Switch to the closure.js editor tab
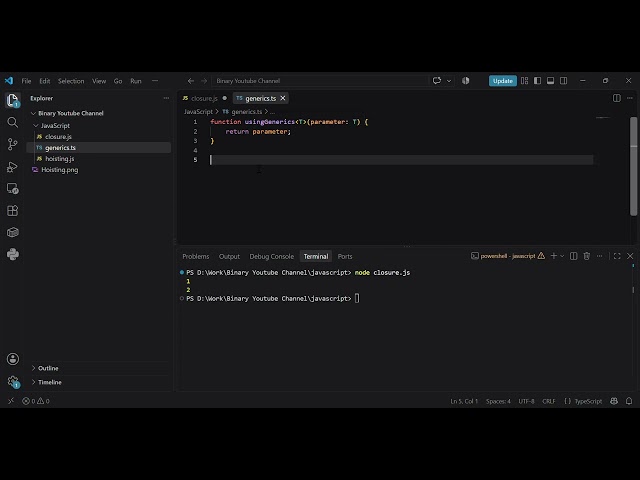Screen dimensions: 640x480 (204, 98)
